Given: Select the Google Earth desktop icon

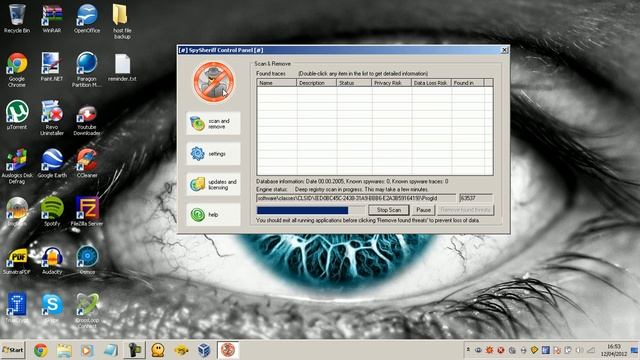Looking at the screenshot, I should (52, 163).
